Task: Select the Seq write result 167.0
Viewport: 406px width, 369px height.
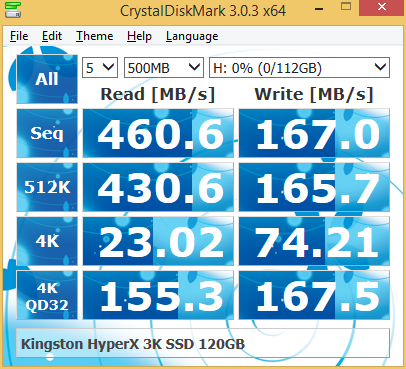Action: (x=314, y=133)
